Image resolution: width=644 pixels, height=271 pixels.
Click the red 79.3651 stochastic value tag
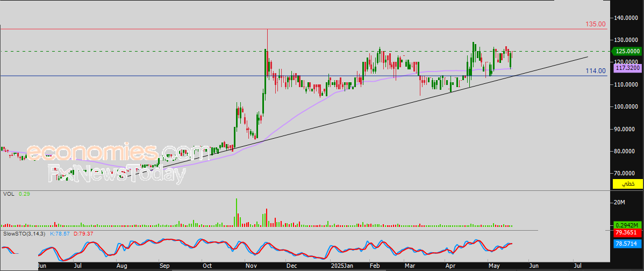(627, 233)
